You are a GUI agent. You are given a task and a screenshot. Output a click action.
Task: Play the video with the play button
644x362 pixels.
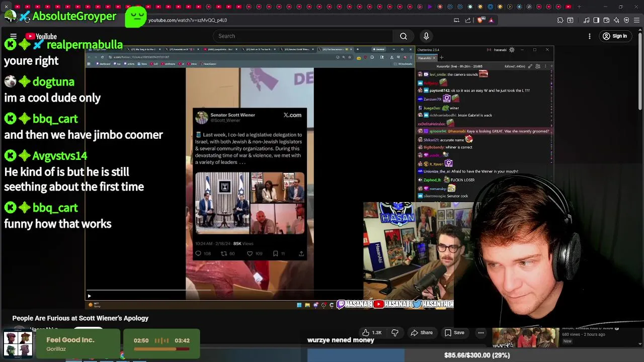[89, 296]
